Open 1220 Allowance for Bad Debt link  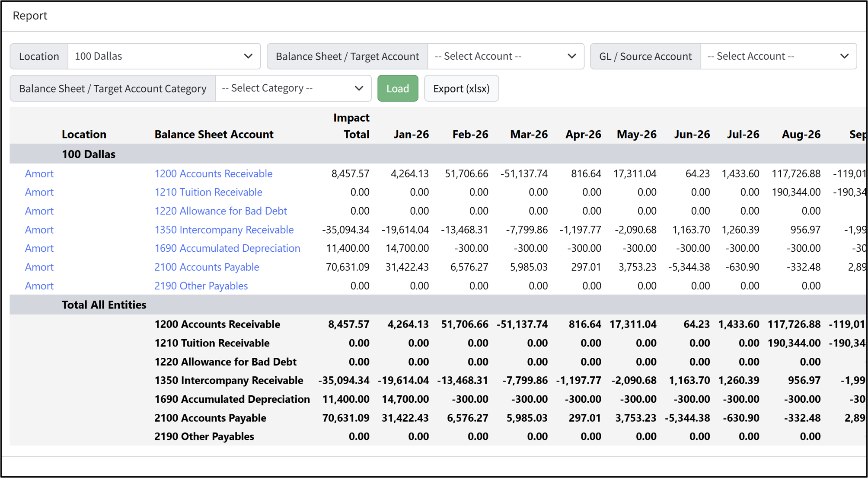(x=220, y=211)
